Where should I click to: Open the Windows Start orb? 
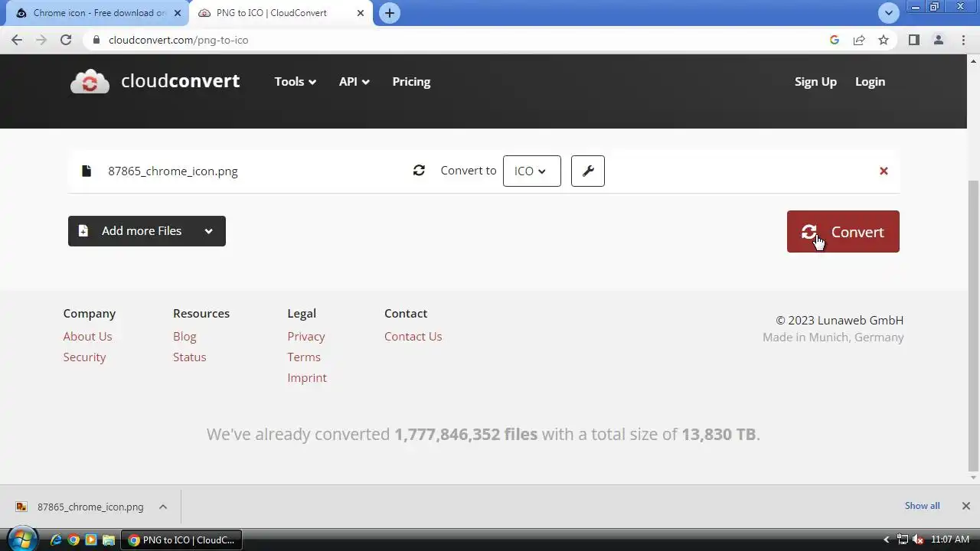click(x=21, y=540)
